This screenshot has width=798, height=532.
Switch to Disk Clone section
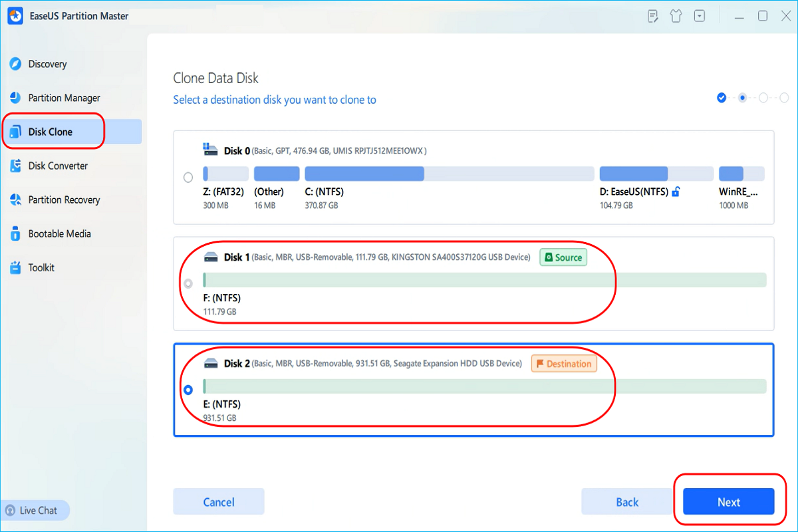coord(51,132)
